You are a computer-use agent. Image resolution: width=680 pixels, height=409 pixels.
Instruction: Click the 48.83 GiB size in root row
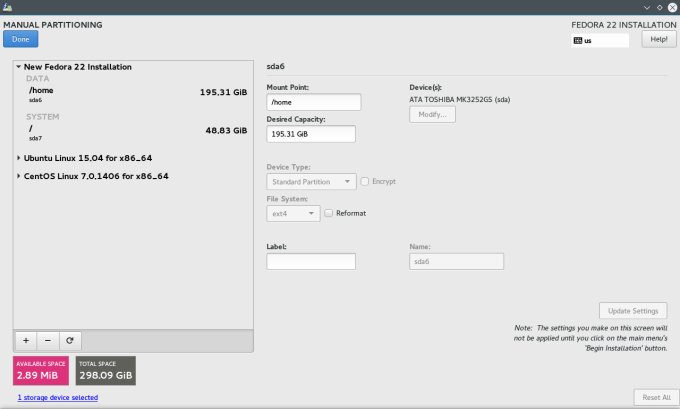click(x=226, y=131)
